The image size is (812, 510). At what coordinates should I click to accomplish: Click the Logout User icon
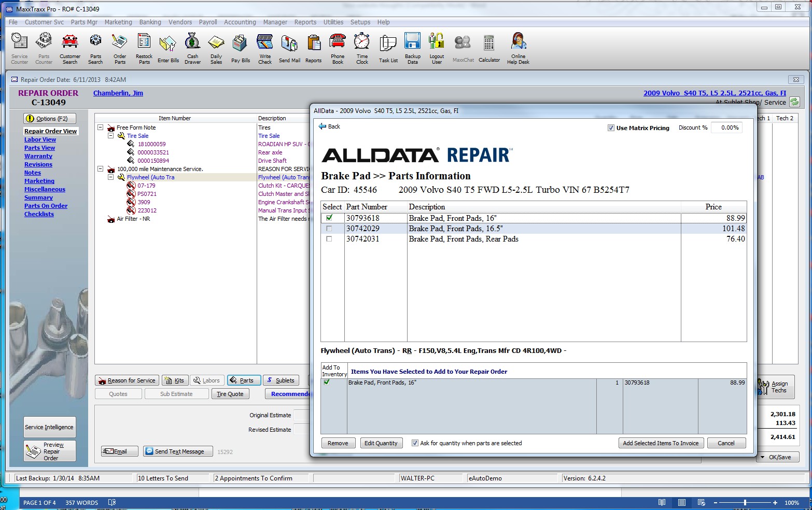point(437,48)
